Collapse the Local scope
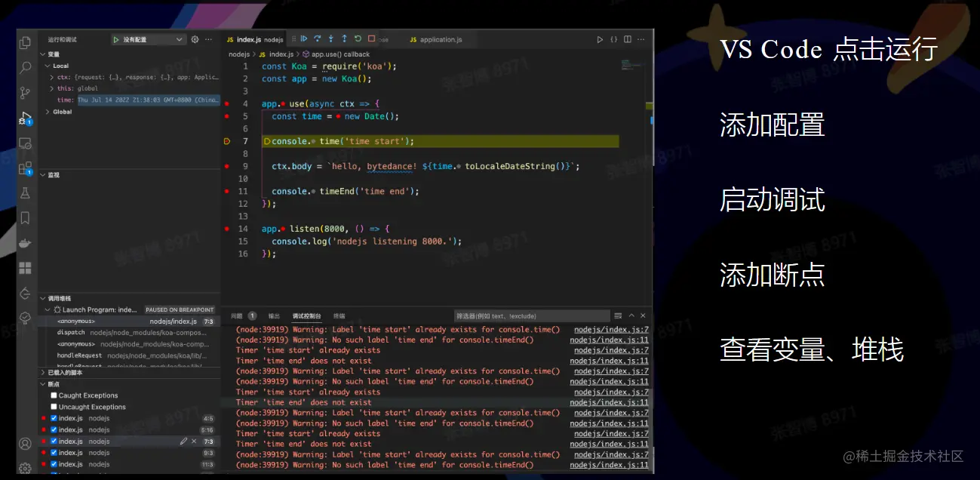This screenshot has height=480, width=980. tap(48, 66)
